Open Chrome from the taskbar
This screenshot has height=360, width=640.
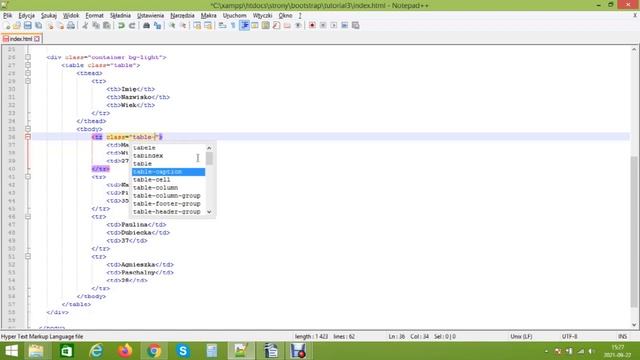pyautogui.click(x=154, y=351)
